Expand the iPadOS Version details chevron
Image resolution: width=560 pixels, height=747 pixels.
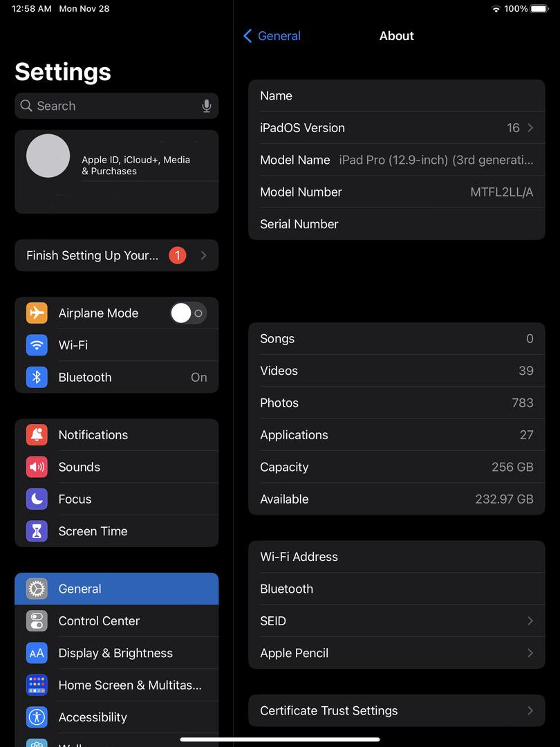point(530,128)
